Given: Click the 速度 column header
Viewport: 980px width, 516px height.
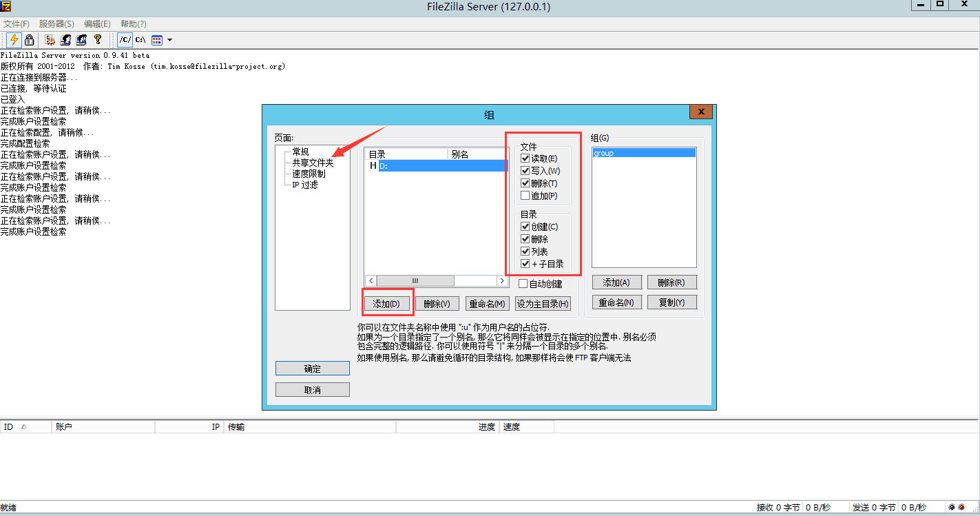Looking at the screenshot, I should coord(527,427).
